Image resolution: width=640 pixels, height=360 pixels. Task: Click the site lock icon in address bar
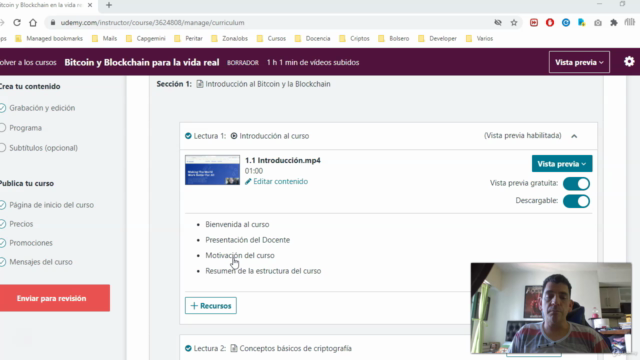coord(53,23)
